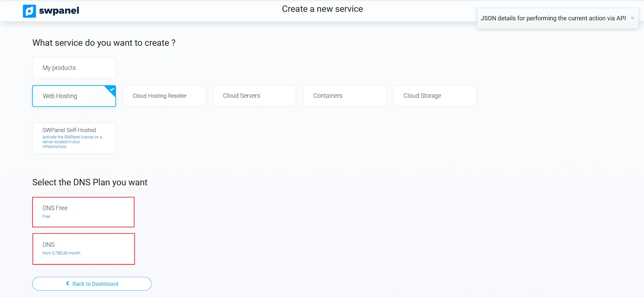Select Cloud Hosting Reseller service

coord(164,96)
